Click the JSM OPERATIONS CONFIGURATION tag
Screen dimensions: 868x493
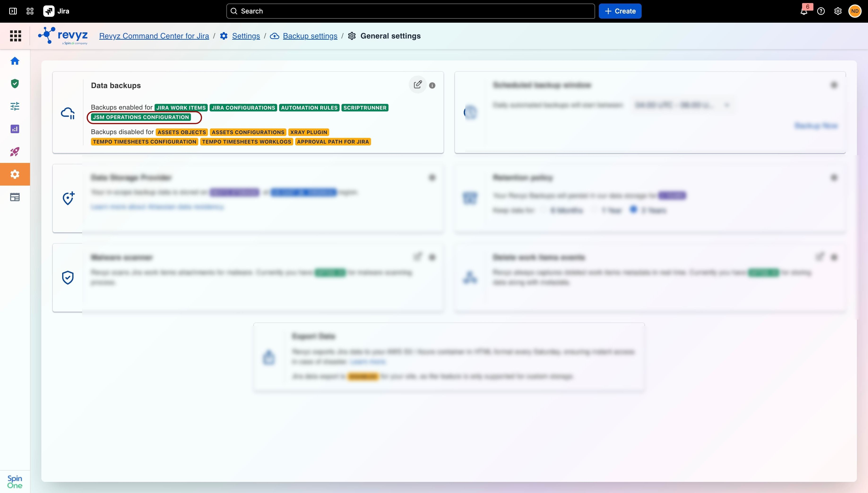[141, 117]
